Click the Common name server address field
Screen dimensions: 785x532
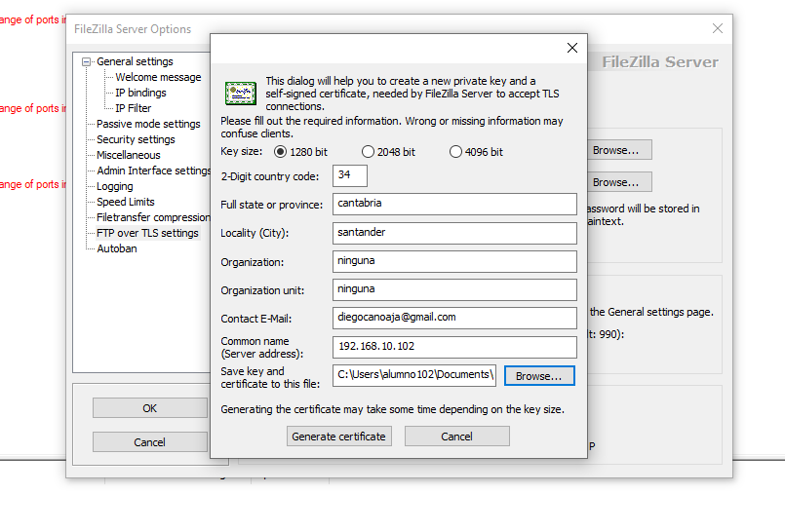coord(454,347)
